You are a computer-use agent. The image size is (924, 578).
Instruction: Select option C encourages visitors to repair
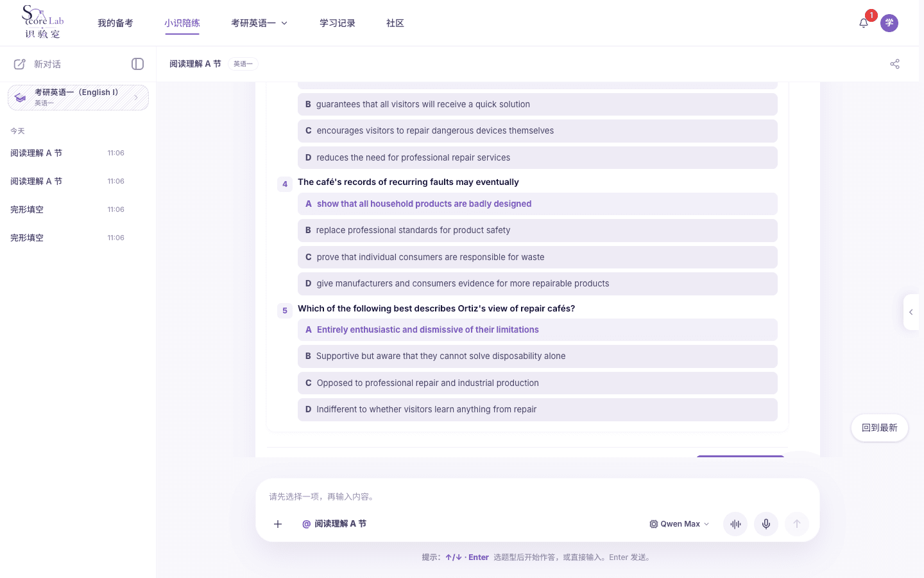pos(538,131)
